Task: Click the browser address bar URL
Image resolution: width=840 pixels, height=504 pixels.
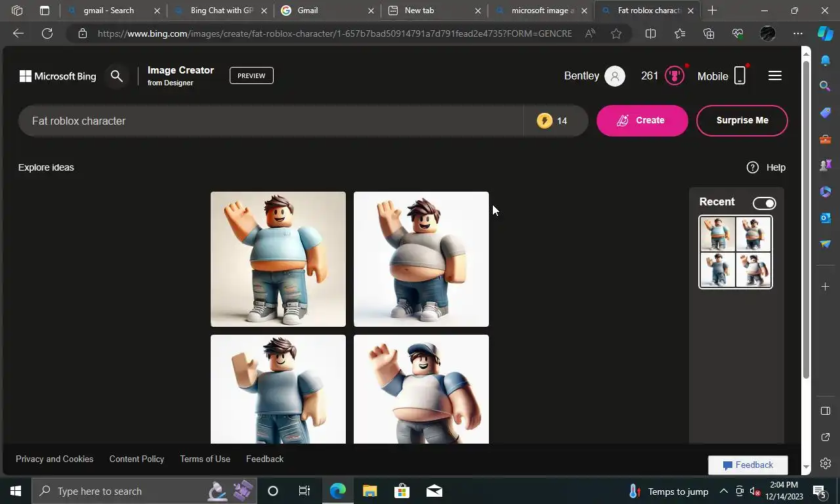Action: pos(335,33)
